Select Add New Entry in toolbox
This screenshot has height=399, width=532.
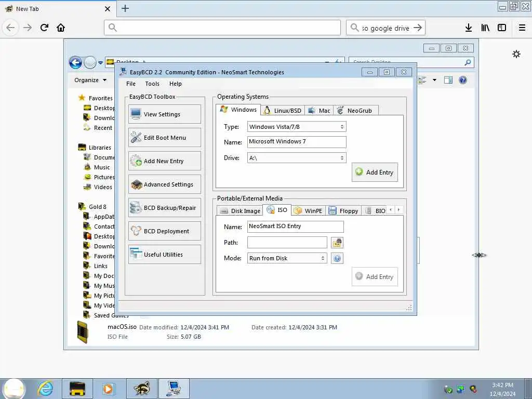point(165,161)
